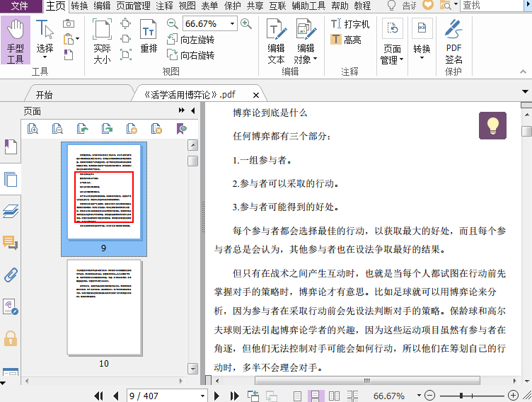The height and width of the screenshot is (402, 532).
Task: Click the Fit Width icon
Action: tap(125, 39)
